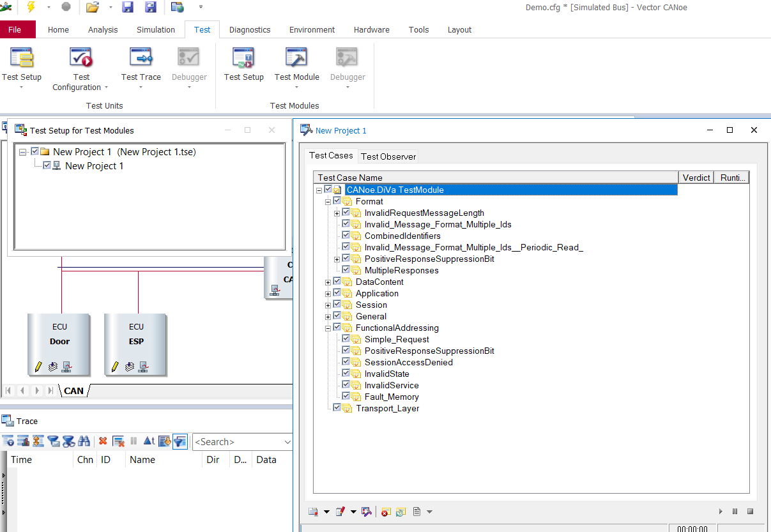This screenshot has height=532, width=771.
Task: Uncheck the Format test group checkbox
Action: (x=337, y=201)
